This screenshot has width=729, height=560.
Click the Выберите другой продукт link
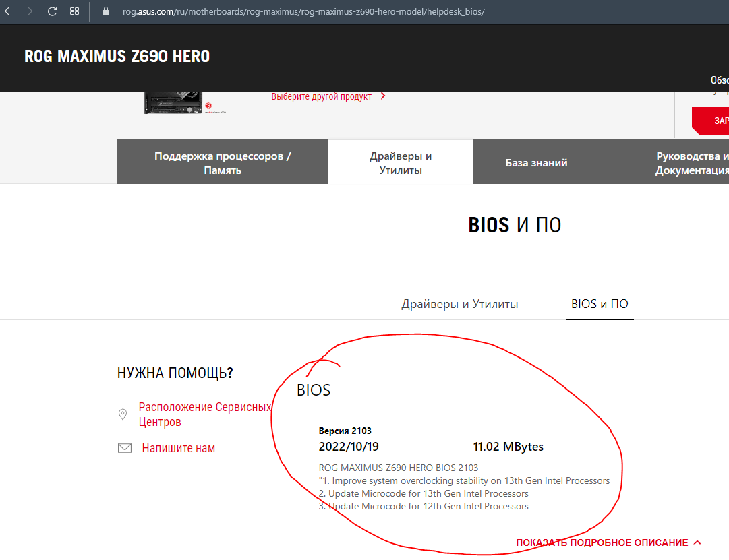[321, 96]
